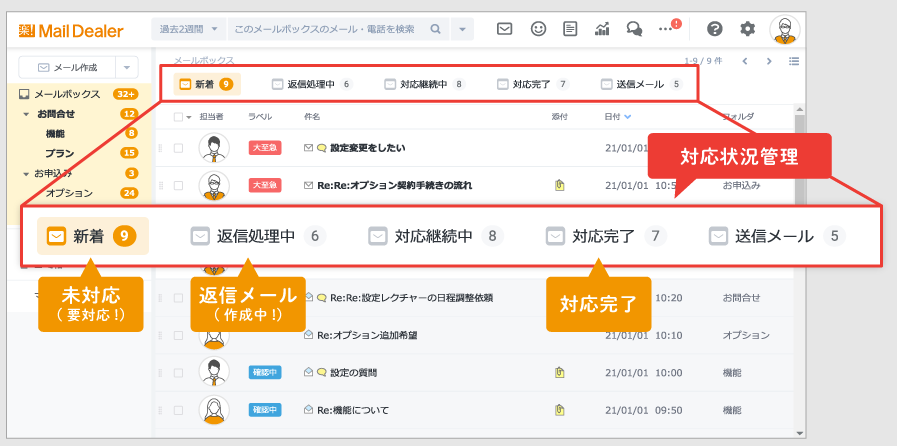The width and height of the screenshot is (897, 446).
Task: Click the comment bubble icon on 設定変更をしたい
Action: click(x=322, y=148)
